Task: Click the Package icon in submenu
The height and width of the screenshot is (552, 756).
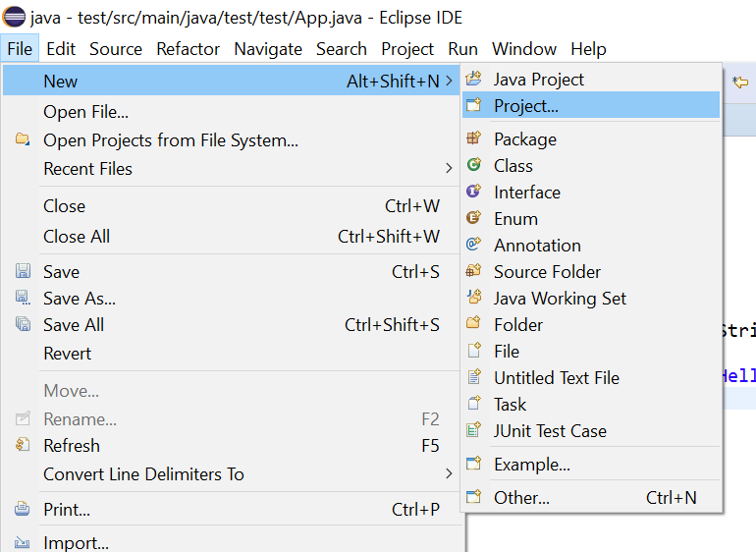Action: [473, 138]
